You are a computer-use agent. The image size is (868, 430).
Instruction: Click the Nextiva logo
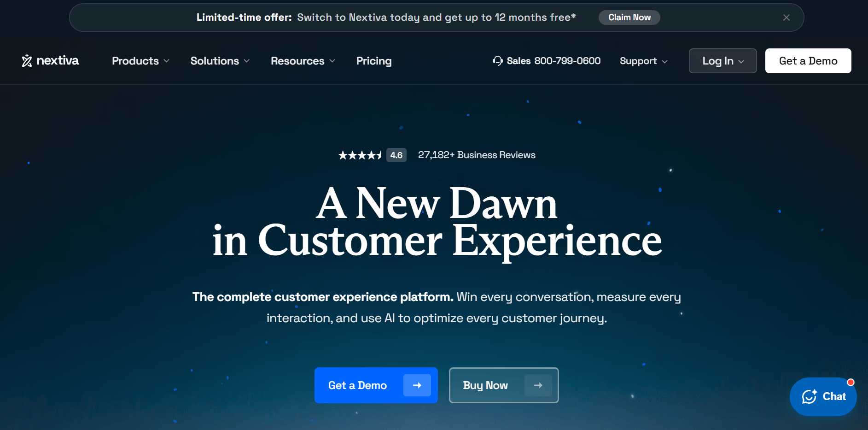tap(50, 60)
